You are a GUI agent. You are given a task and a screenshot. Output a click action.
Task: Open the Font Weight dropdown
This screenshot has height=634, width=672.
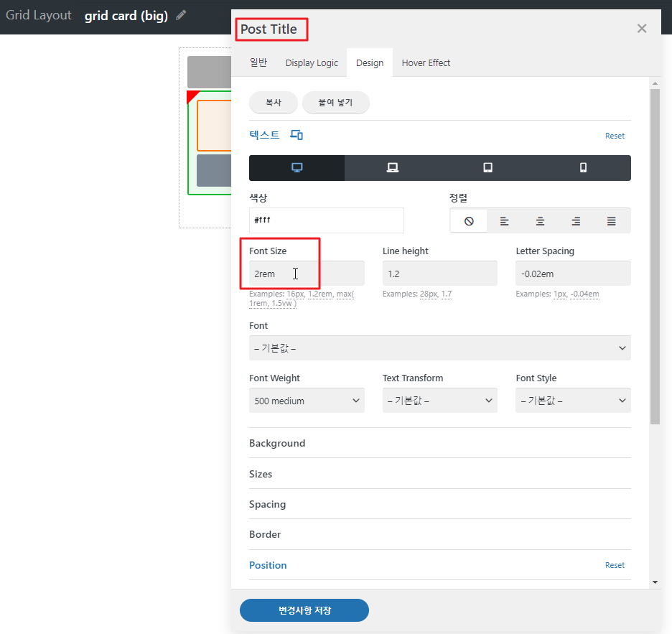pyautogui.click(x=307, y=401)
